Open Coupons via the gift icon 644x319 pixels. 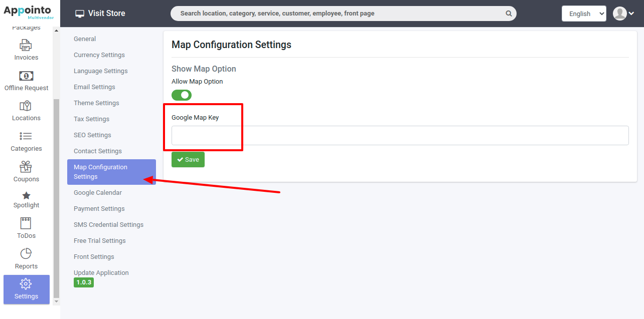tap(26, 167)
